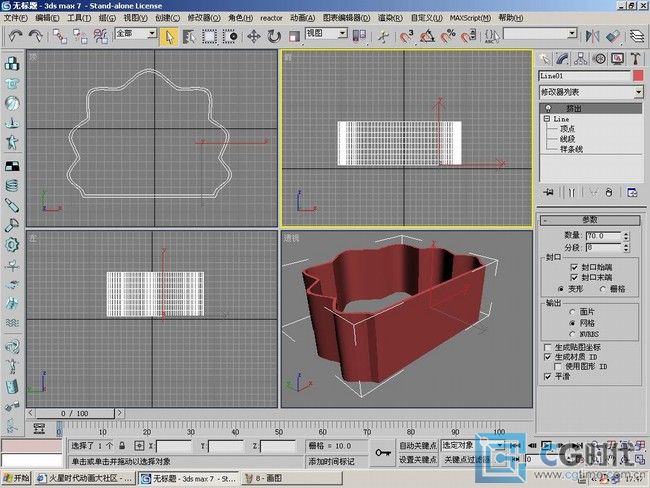Open the mini curve editor icon beside timeline

click(x=39, y=428)
